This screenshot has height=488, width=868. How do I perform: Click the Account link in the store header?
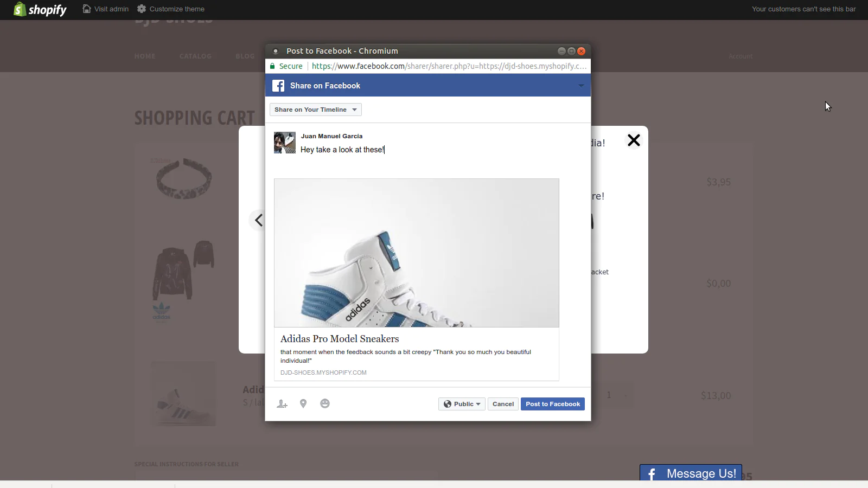(741, 56)
